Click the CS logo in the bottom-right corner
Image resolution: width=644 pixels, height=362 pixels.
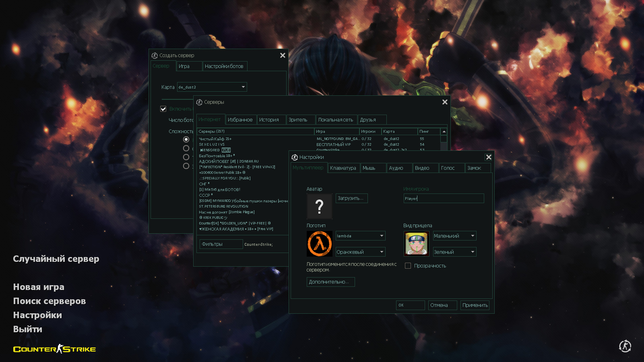[625, 346]
